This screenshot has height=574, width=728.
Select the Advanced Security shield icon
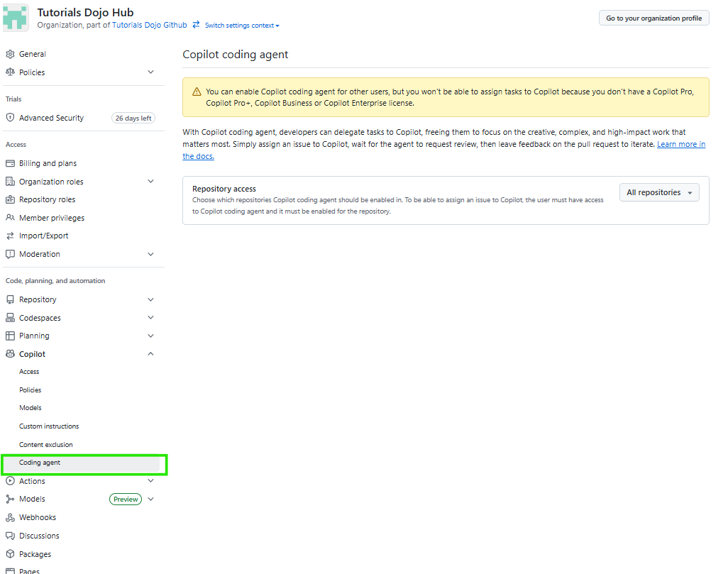tap(10, 117)
